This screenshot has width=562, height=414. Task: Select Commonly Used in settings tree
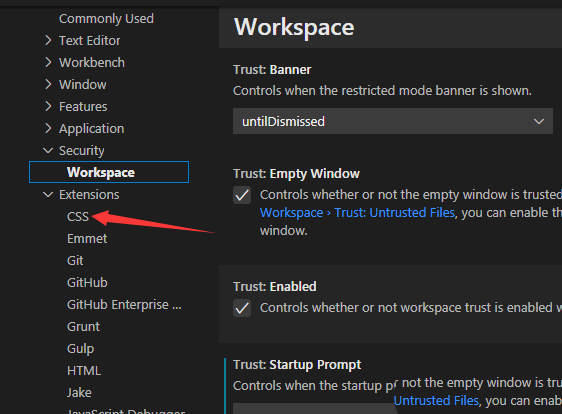tap(106, 19)
